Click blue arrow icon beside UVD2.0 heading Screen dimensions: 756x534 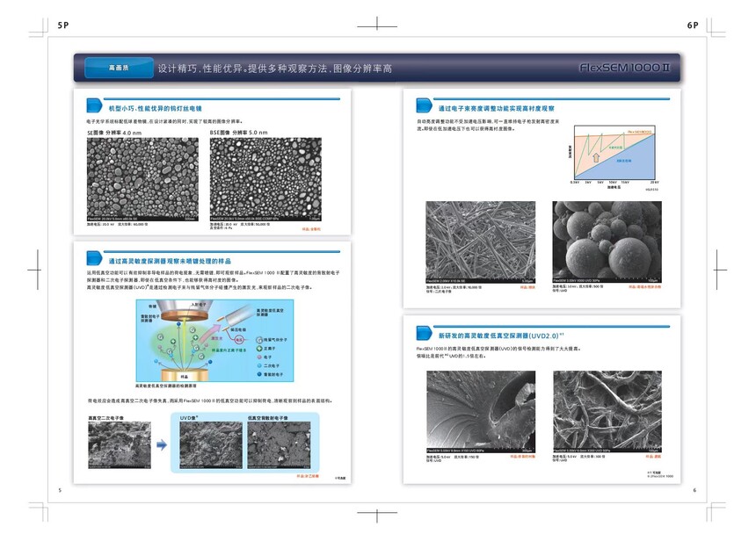click(x=424, y=333)
